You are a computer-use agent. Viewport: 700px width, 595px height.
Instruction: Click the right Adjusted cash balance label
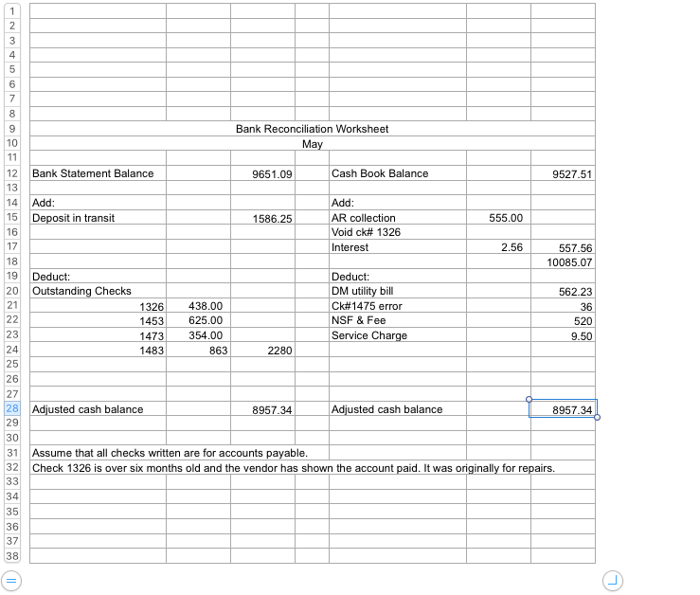(x=397, y=408)
